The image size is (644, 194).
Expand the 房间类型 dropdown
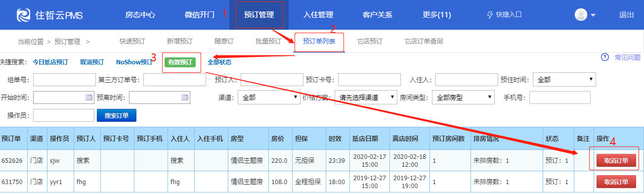point(463,97)
